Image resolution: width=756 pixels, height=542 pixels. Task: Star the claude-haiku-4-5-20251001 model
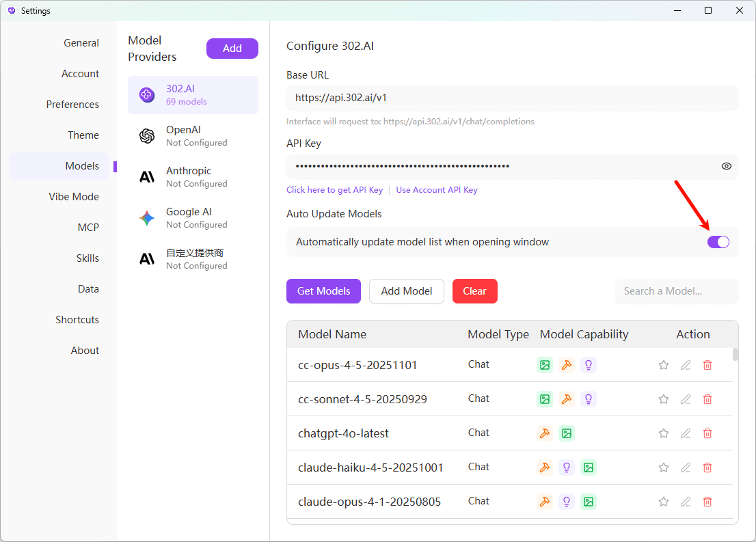[x=663, y=468]
